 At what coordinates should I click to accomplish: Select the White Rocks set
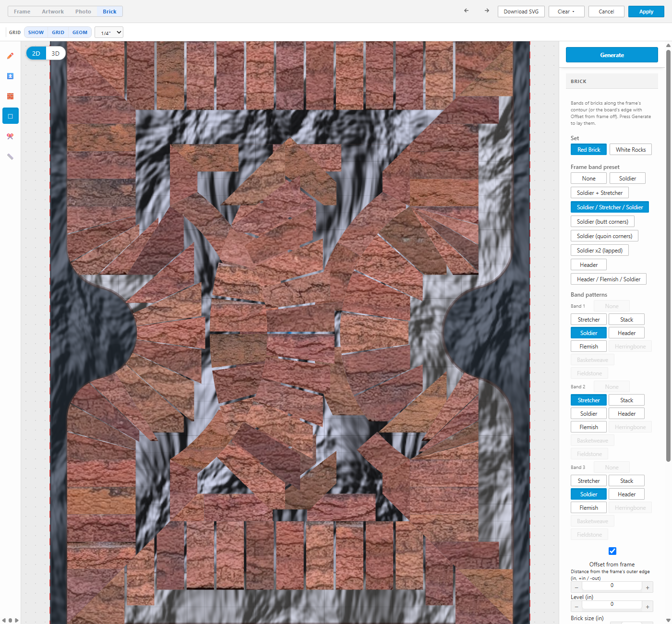point(631,150)
